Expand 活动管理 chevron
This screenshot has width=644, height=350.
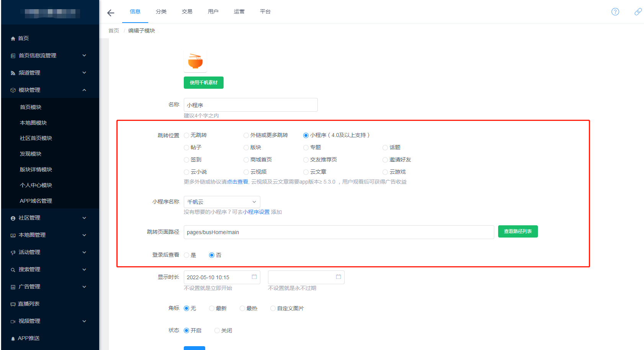coord(84,252)
